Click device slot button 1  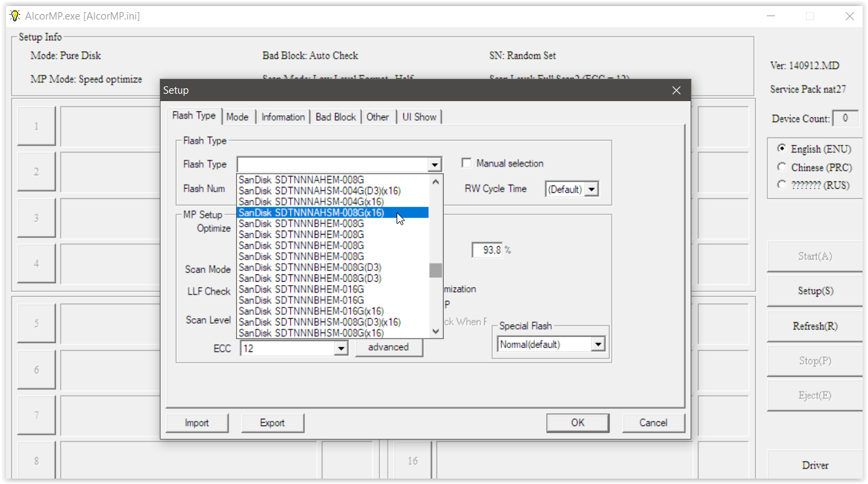36,126
